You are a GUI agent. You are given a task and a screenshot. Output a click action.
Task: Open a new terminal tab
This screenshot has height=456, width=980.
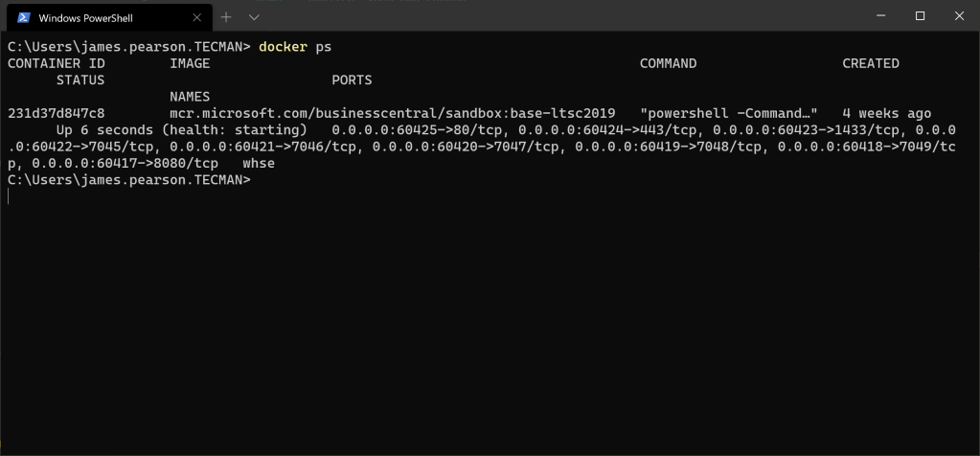(x=227, y=17)
